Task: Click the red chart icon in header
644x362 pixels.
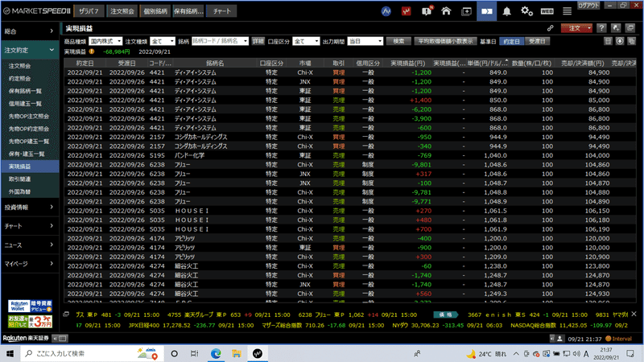Action: 407,11
